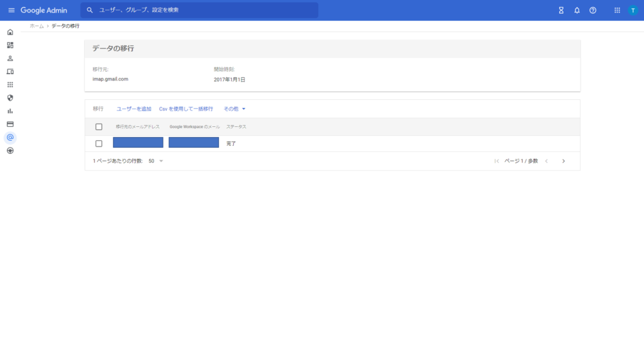Open the Reports bar chart sidebar icon
The height and width of the screenshot is (362, 644).
click(x=10, y=111)
